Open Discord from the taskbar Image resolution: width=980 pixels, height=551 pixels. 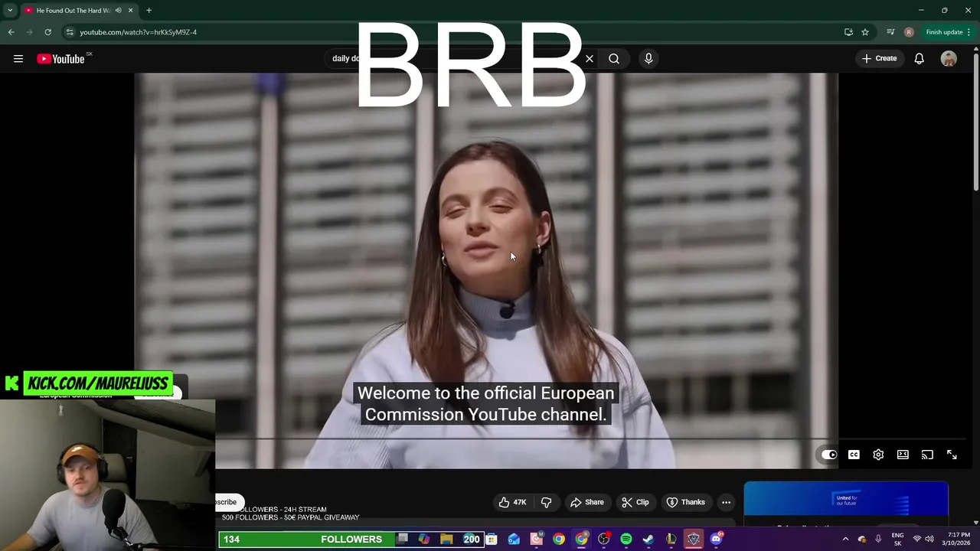[x=716, y=540]
